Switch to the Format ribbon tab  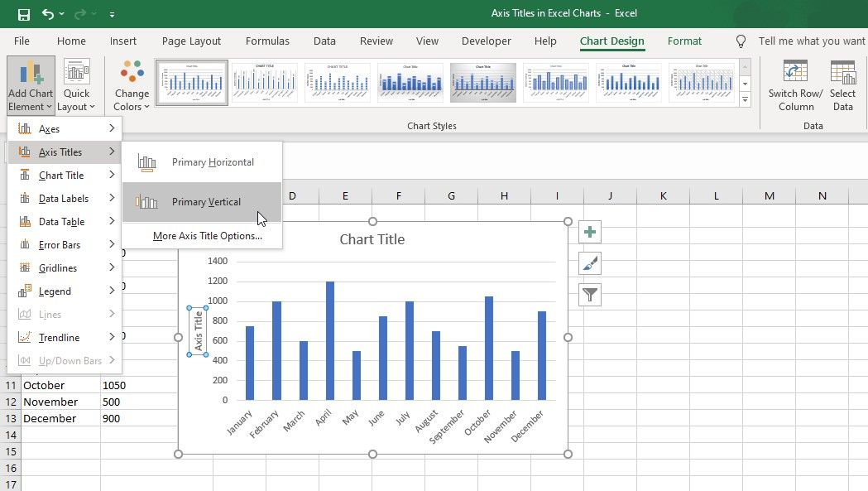684,41
